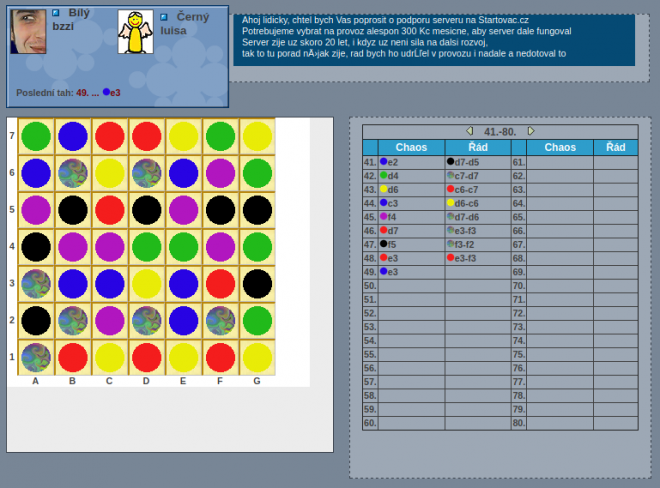Select black piece at A4
660x488 pixels.
[x=36, y=247]
